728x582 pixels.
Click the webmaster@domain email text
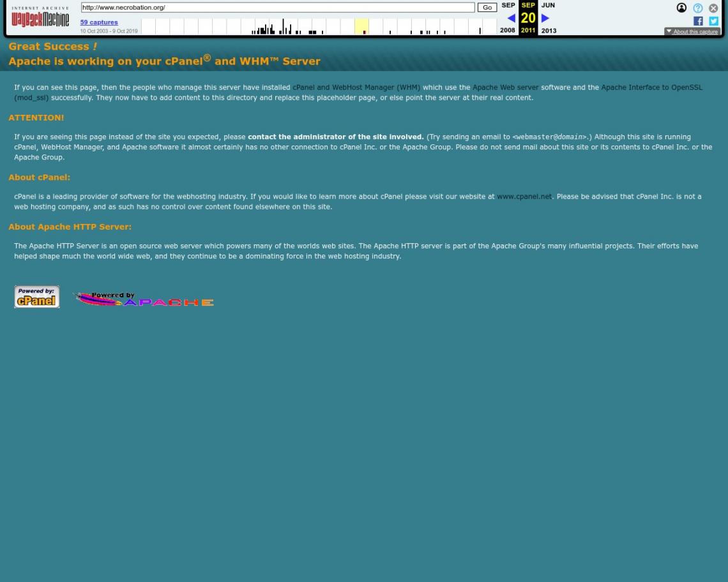pos(549,137)
